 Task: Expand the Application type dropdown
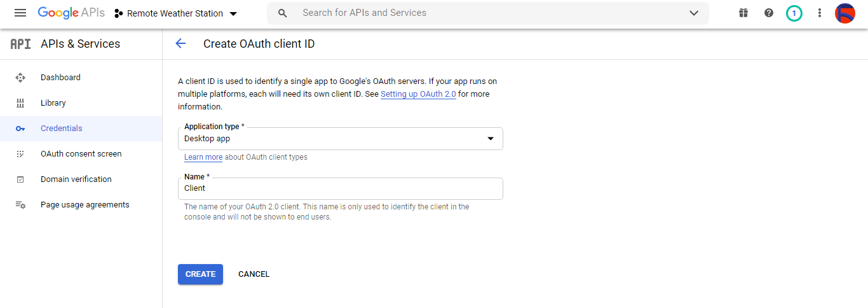(340, 139)
